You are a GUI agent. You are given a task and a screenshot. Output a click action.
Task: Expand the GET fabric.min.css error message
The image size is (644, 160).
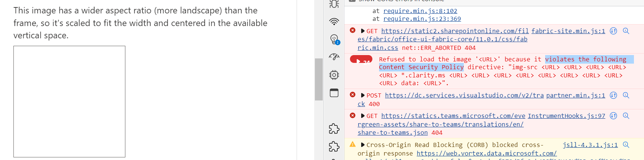(x=362, y=31)
